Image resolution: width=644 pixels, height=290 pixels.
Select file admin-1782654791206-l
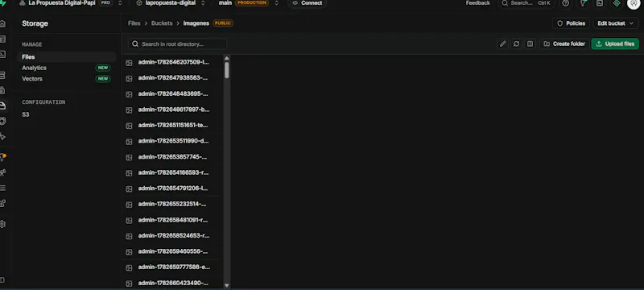[172, 188]
